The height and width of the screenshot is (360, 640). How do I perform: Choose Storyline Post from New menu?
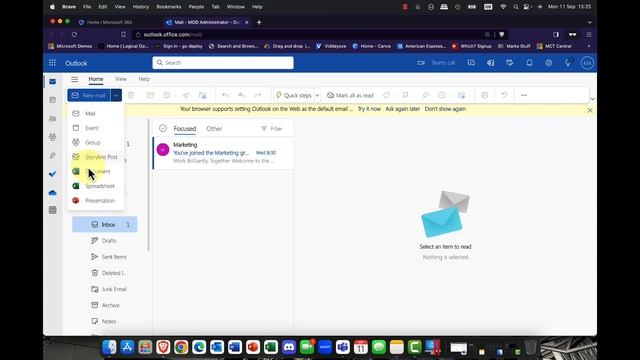point(96,157)
